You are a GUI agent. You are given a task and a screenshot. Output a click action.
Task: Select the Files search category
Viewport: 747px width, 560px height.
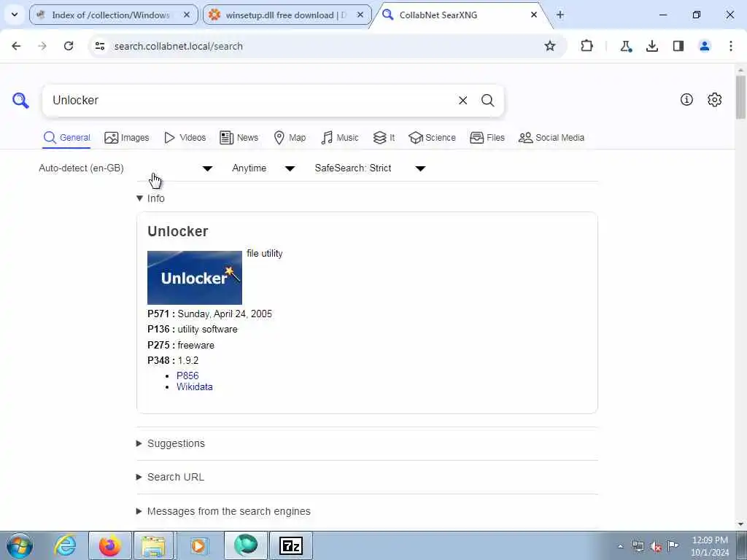(x=487, y=138)
